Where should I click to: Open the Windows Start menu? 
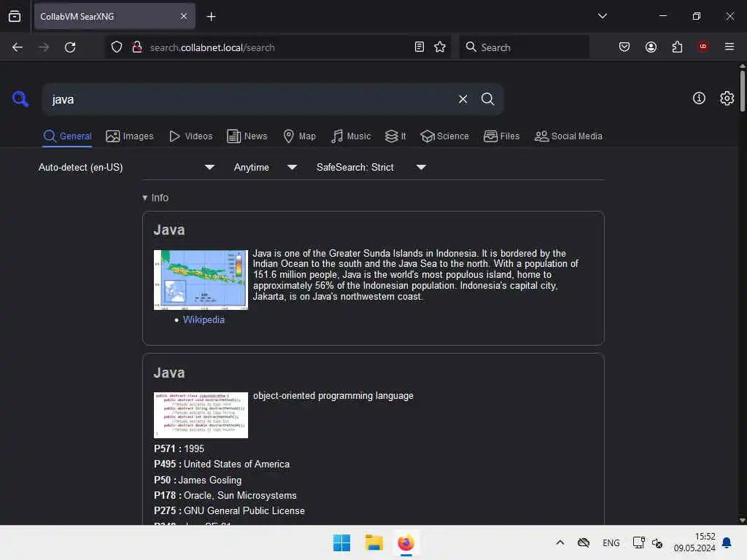pyautogui.click(x=341, y=542)
